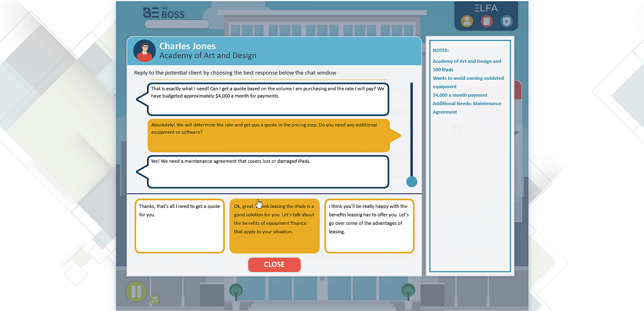Choose the "Thanks, that's all I need" response

point(180,226)
